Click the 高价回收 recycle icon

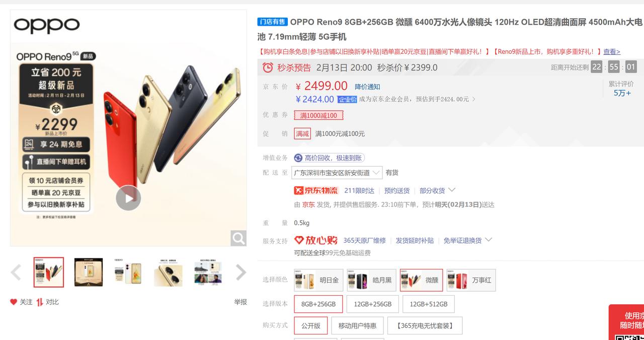[298, 158]
